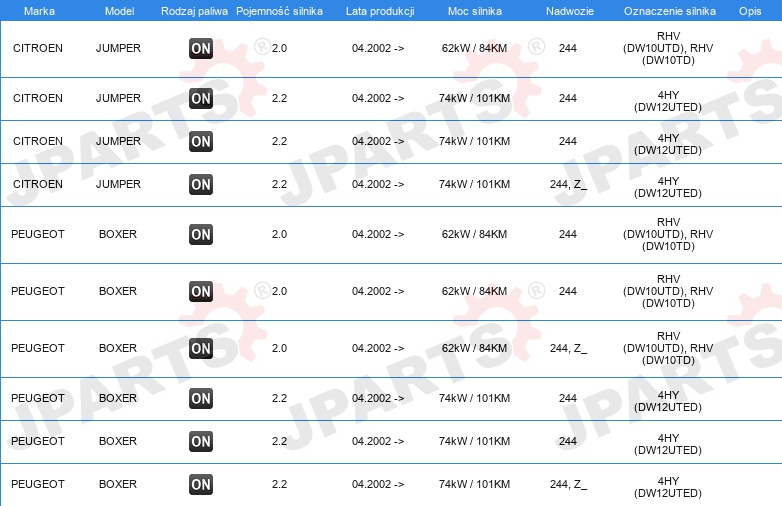Click 62kW / 84KM in the CITROEN JUMPER row
Image resolution: width=782 pixels, height=506 pixels.
click(474, 48)
